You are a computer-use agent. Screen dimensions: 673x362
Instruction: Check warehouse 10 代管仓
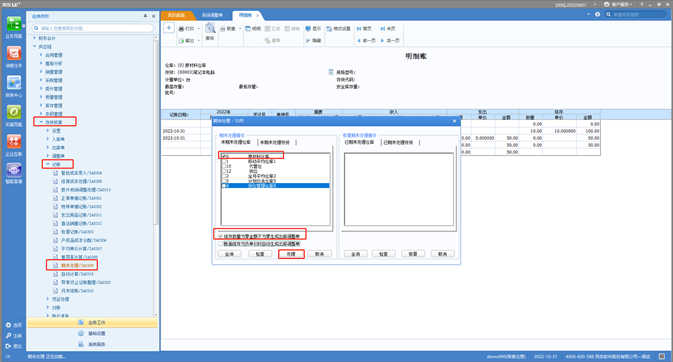[x=224, y=166]
